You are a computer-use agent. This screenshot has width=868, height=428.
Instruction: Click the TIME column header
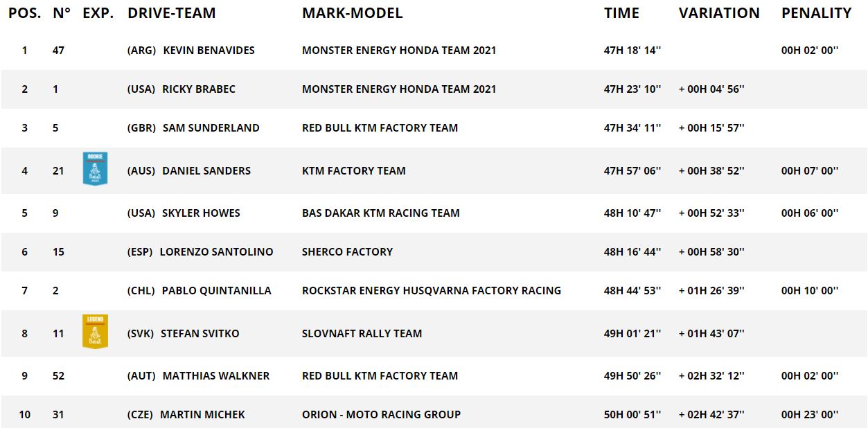tap(621, 13)
